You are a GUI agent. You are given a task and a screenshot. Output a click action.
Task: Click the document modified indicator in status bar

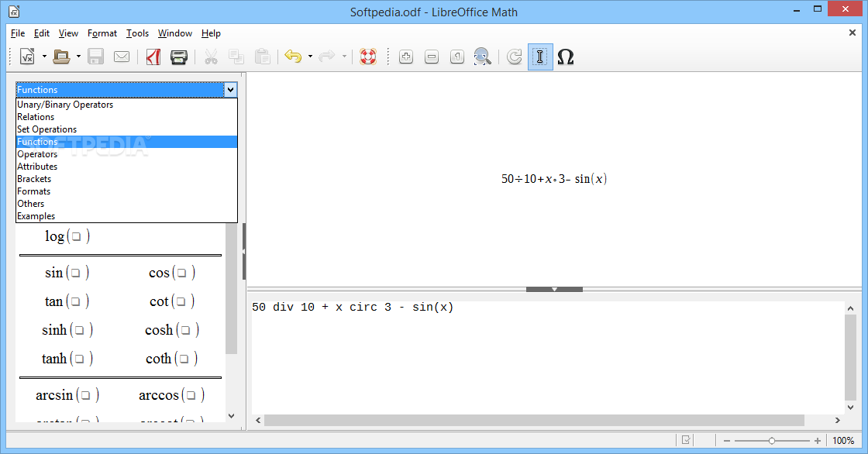(686, 440)
